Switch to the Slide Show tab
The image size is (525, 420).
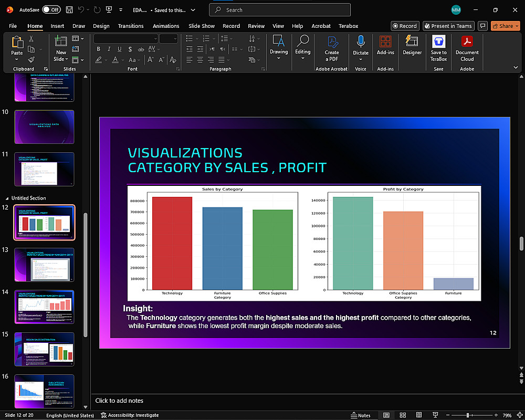(x=202, y=26)
